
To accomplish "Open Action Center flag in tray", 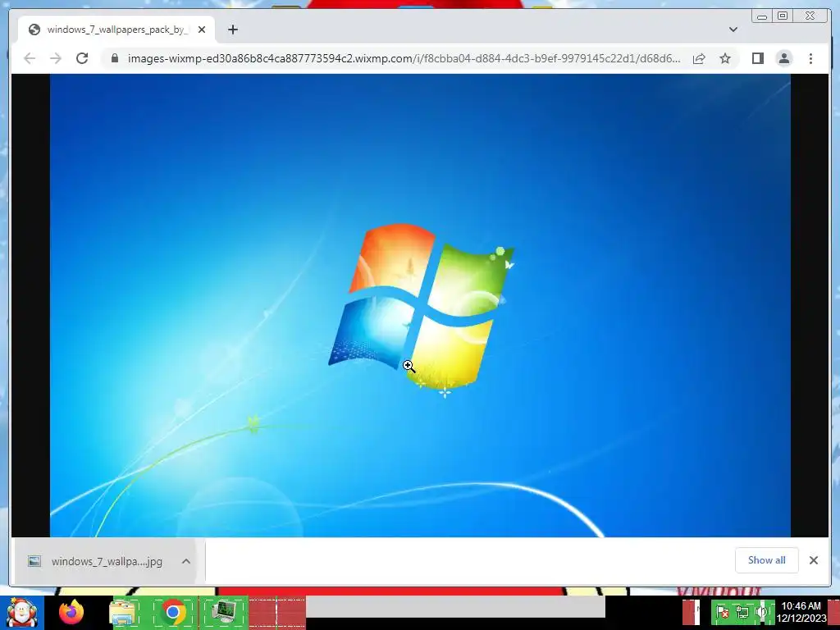I will pos(723,612).
